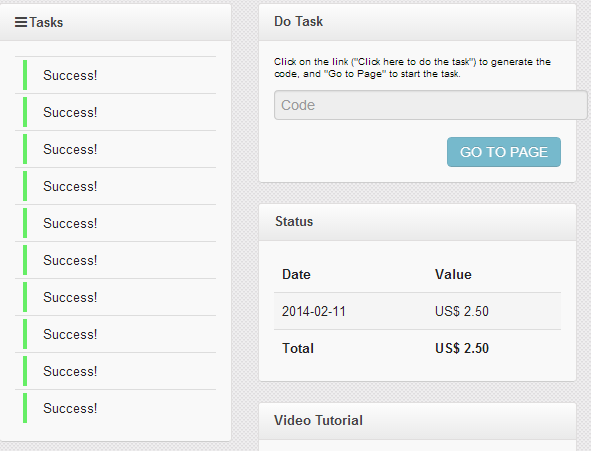
Task: Click the green status bar of the topmost Success! entry
Action: click(x=25, y=75)
